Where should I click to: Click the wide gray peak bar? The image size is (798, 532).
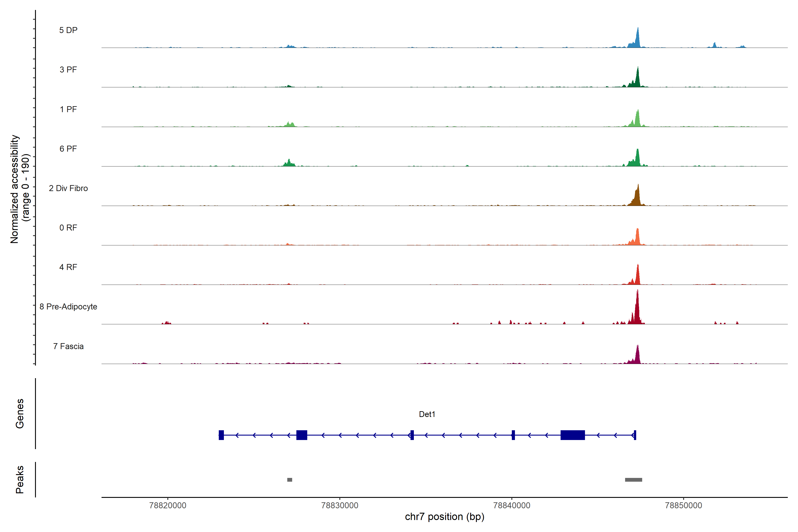(x=634, y=480)
